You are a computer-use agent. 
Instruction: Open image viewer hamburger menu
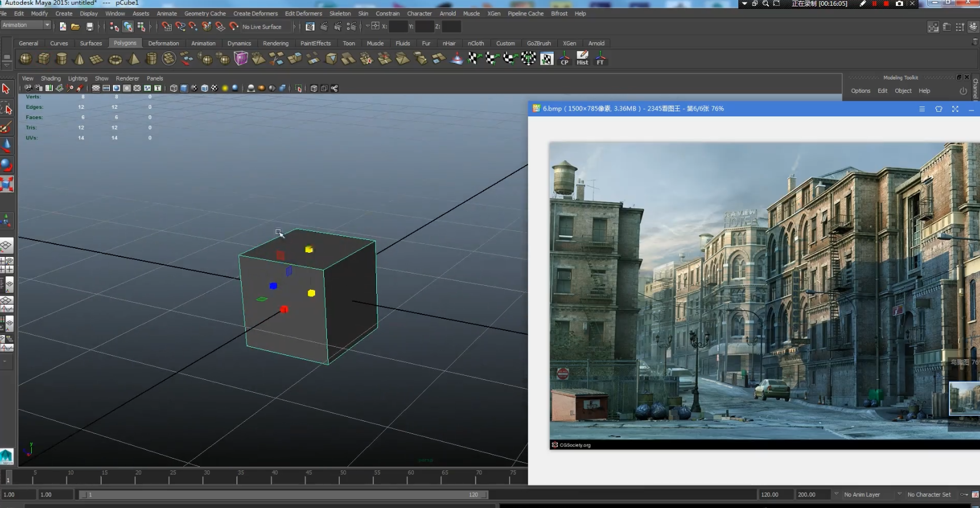pyautogui.click(x=922, y=109)
